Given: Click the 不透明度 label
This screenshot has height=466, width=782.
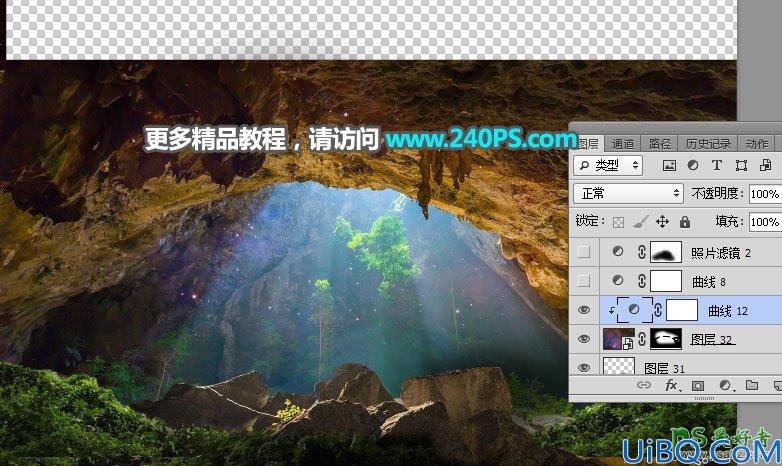Looking at the screenshot, I should click(717, 193).
